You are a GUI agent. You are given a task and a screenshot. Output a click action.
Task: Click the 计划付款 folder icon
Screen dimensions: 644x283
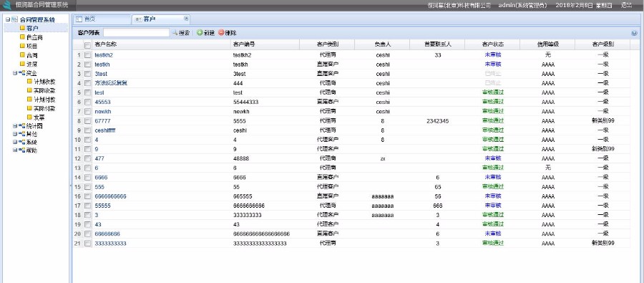click(29, 100)
